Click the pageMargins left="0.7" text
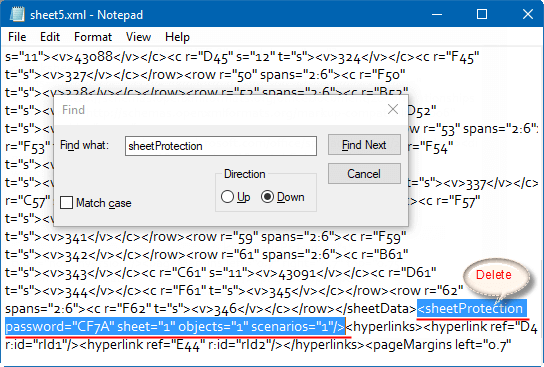 439,344
